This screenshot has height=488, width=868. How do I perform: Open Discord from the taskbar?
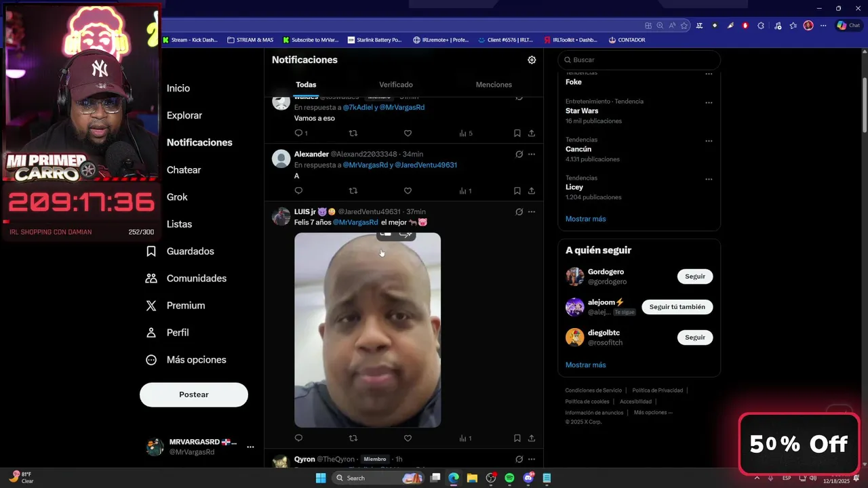(x=528, y=478)
